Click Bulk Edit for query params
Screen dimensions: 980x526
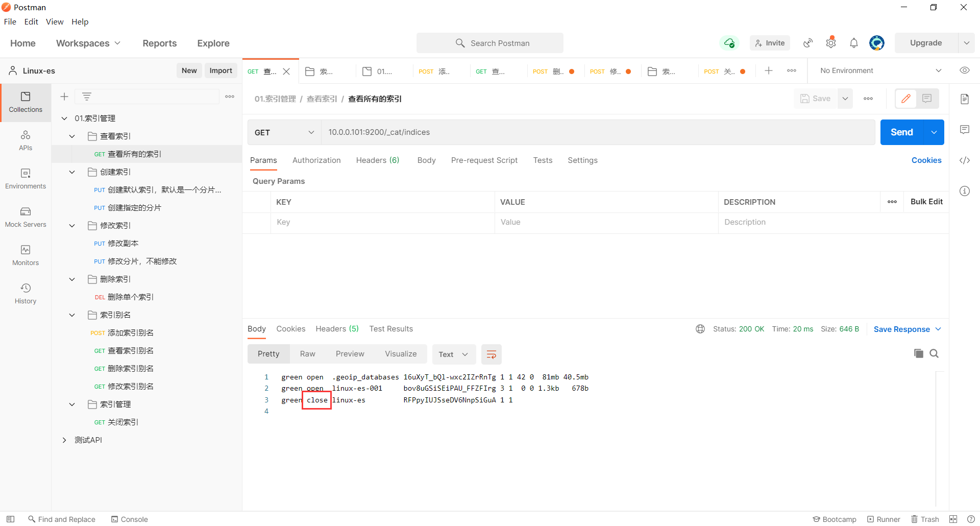[926, 202]
